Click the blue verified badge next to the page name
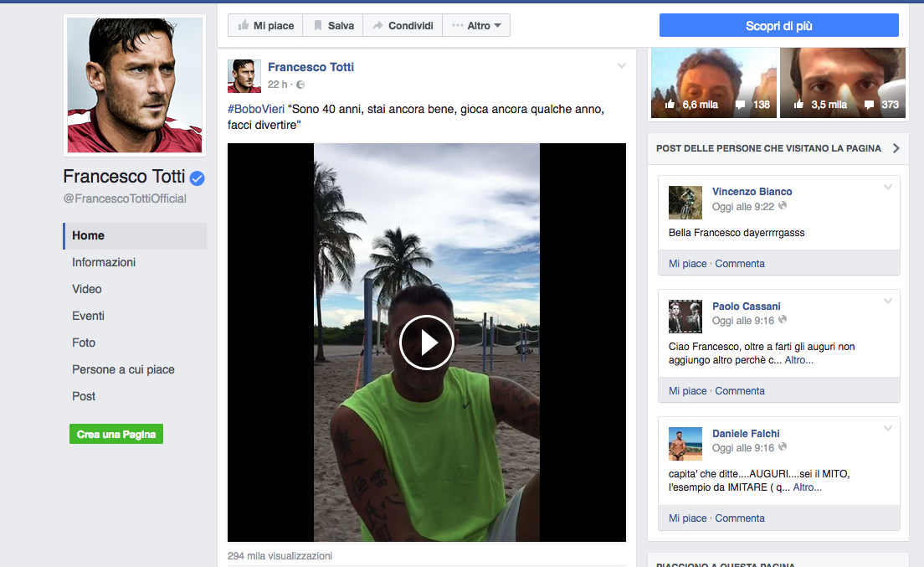Image resolution: width=924 pixels, height=567 pixels. click(x=198, y=178)
